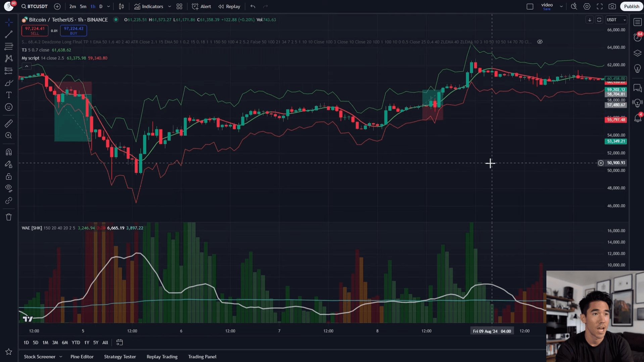The height and width of the screenshot is (362, 644).
Task: Open the Trading Panel tab
Action: pos(202,357)
